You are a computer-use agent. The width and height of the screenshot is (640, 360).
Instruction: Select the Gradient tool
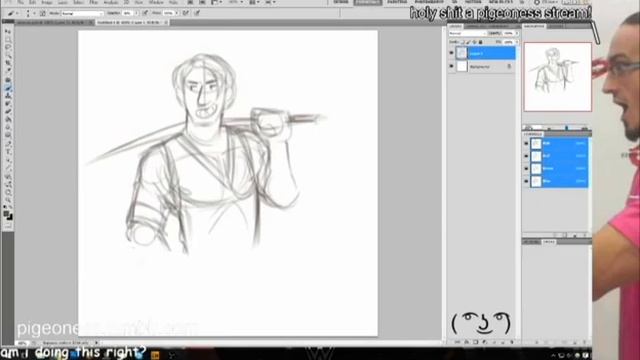pos(8,120)
